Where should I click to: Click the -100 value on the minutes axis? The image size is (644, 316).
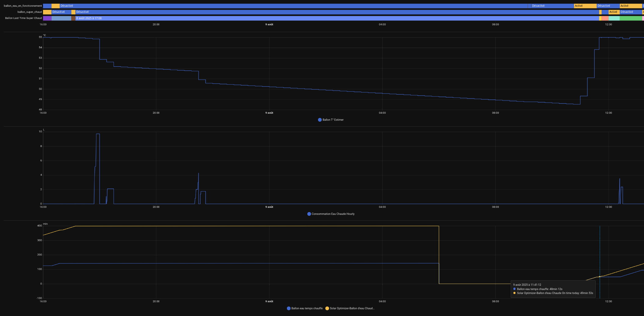pos(39,298)
